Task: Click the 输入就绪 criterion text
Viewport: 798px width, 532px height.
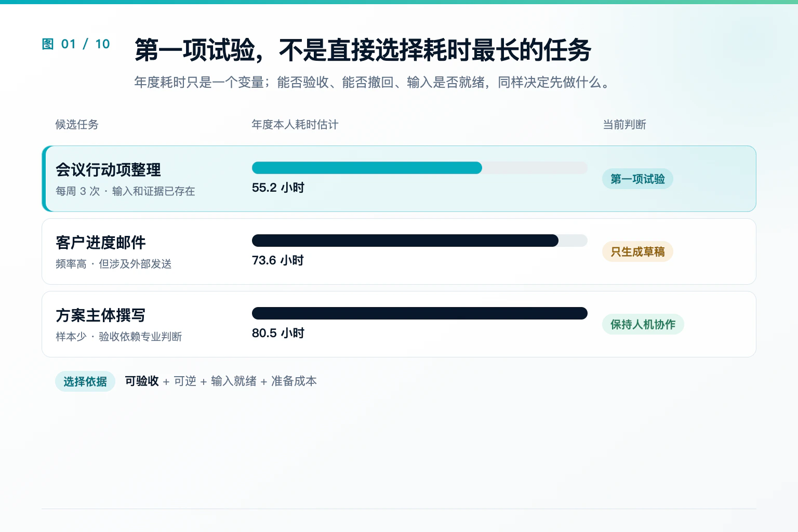Action: [234, 381]
